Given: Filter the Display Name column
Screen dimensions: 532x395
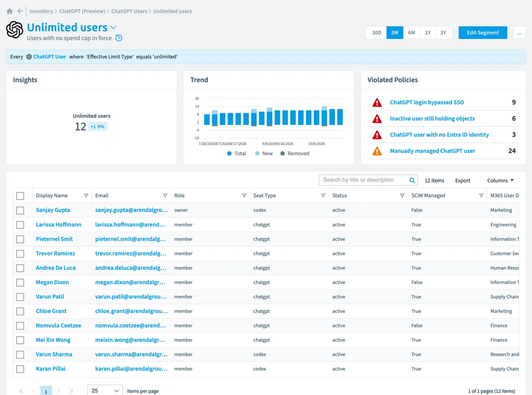Looking at the screenshot, I should (x=86, y=196).
